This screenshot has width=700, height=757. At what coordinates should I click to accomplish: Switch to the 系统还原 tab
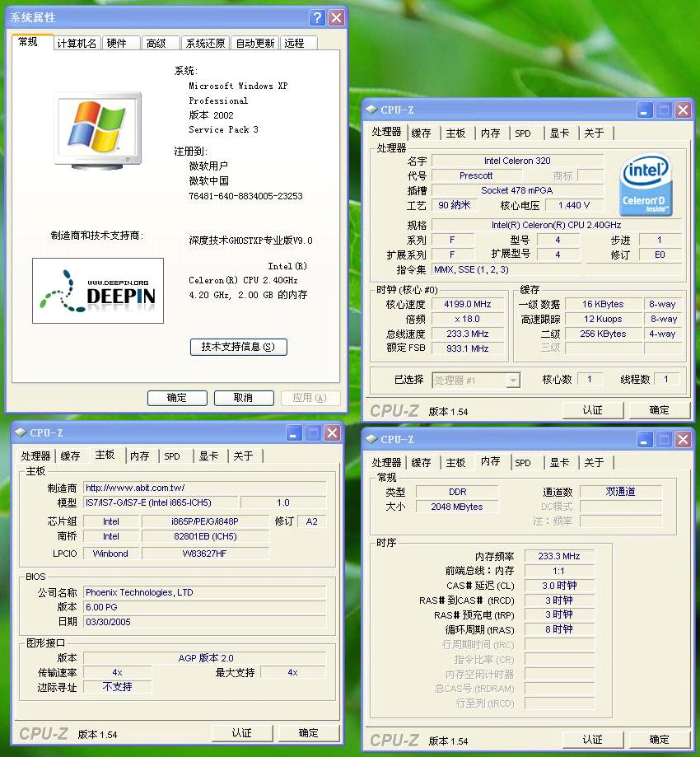click(x=205, y=43)
